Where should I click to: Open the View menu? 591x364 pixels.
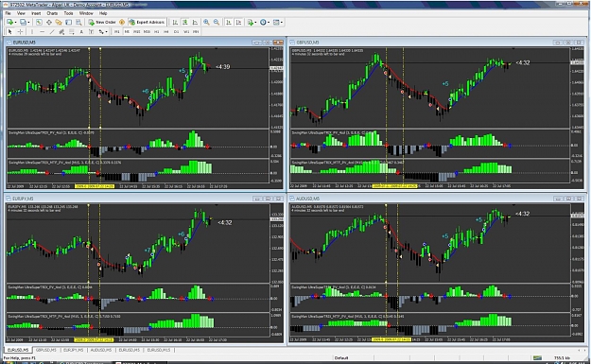pos(21,13)
